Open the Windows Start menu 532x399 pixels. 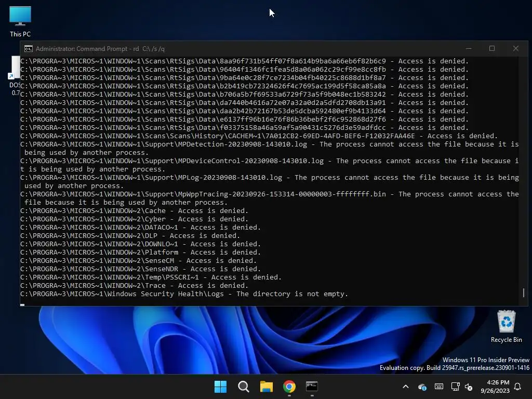(220, 387)
